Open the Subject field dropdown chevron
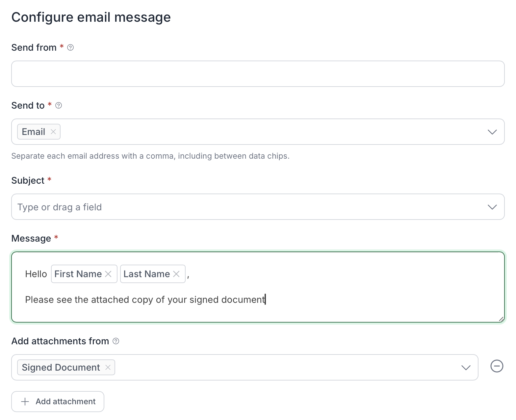516x420 pixels. [x=492, y=207]
